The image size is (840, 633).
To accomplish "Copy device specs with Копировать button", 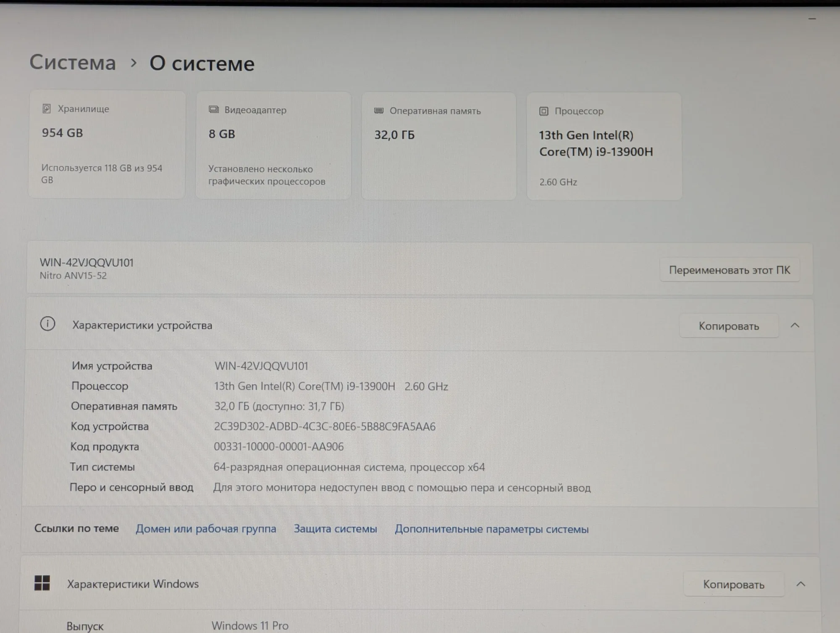I will point(729,326).
